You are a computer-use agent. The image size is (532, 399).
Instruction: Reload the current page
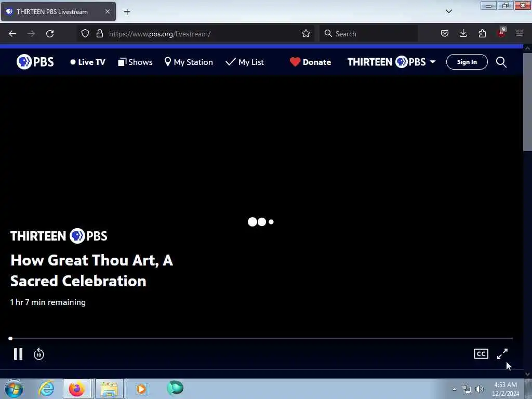click(x=50, y=34)
